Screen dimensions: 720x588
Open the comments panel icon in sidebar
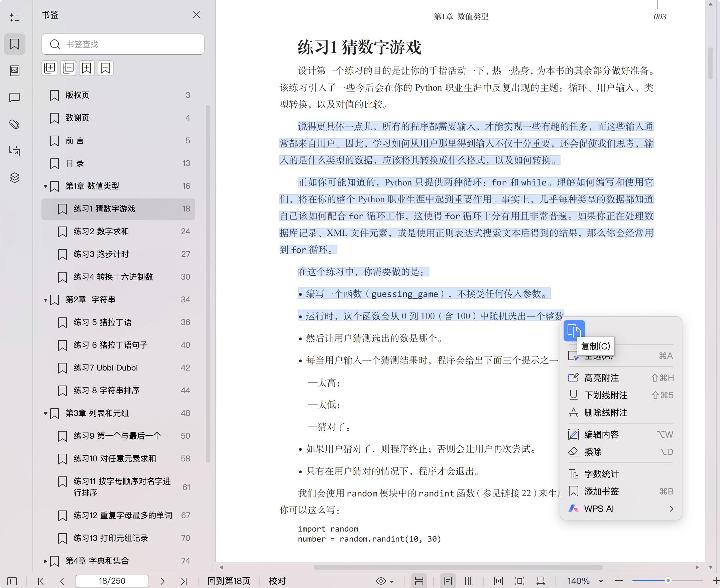(x=15, y=98)
